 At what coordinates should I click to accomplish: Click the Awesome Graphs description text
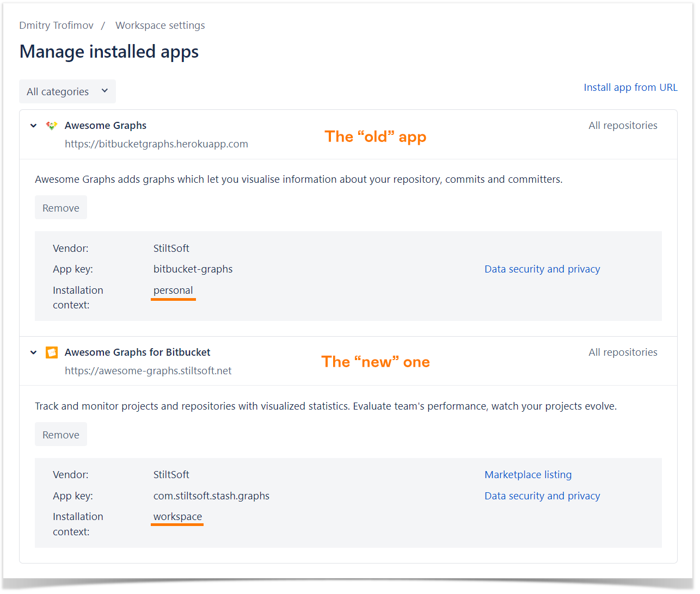pos(299,180)
